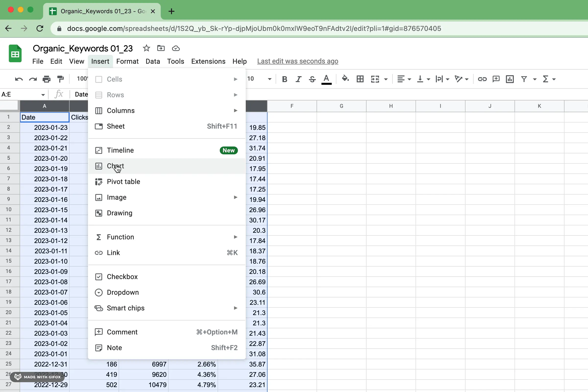Image resolution: width=588 pixels, height=392 pixels.
Task: Click the Insert menu tab
Action: click(x=100, y=61)
